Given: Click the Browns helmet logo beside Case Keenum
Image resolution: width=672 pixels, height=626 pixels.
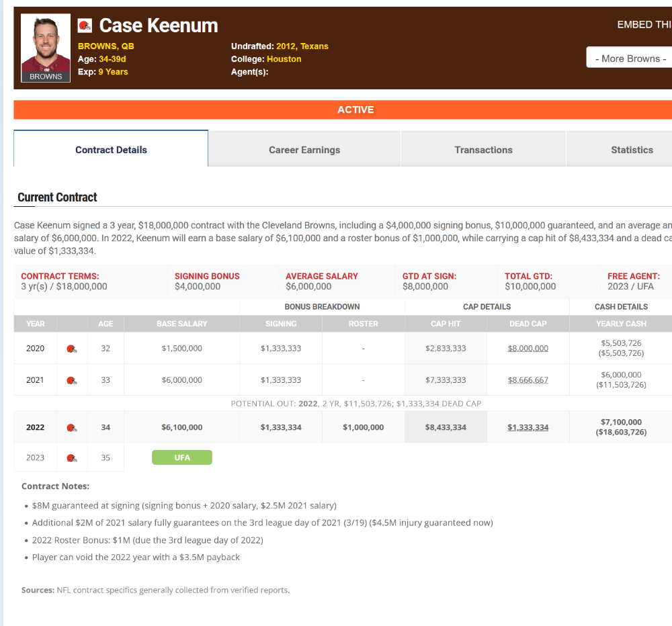Looking at the screenshot, I should [85, 26].
